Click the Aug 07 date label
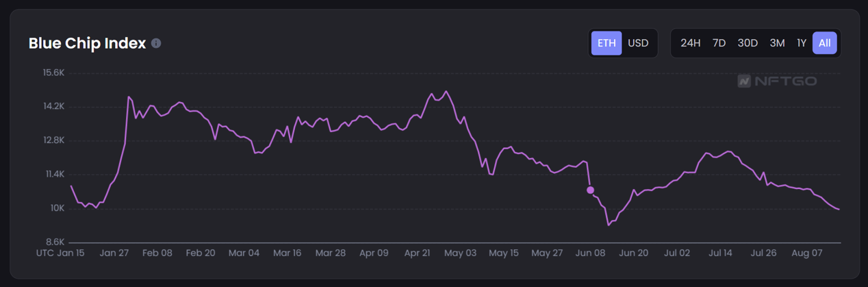Screen dimensions: 868x287 806,253
